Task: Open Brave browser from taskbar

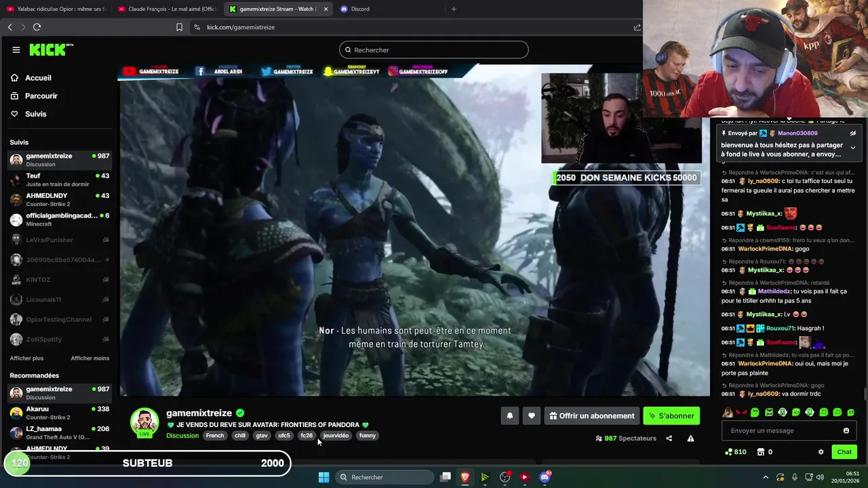Action: [465, 477]
